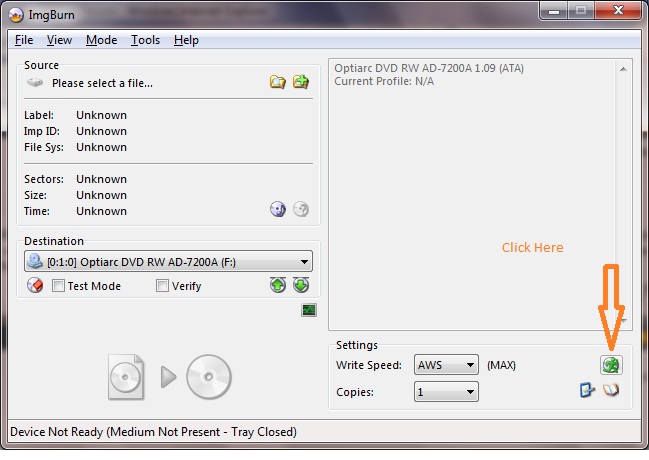Screen dimensions: 649x460
Task: Open the Help menu
Action: (x=186, y=40)
